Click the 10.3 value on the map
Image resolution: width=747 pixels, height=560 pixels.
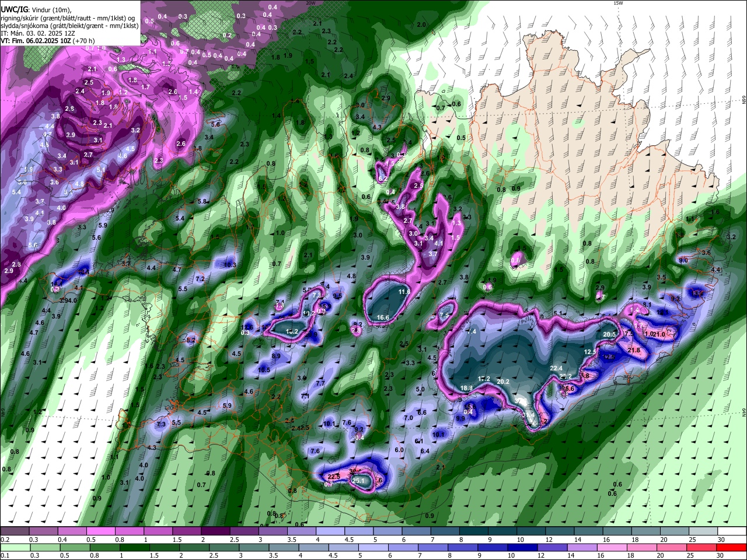coord(230,265)
